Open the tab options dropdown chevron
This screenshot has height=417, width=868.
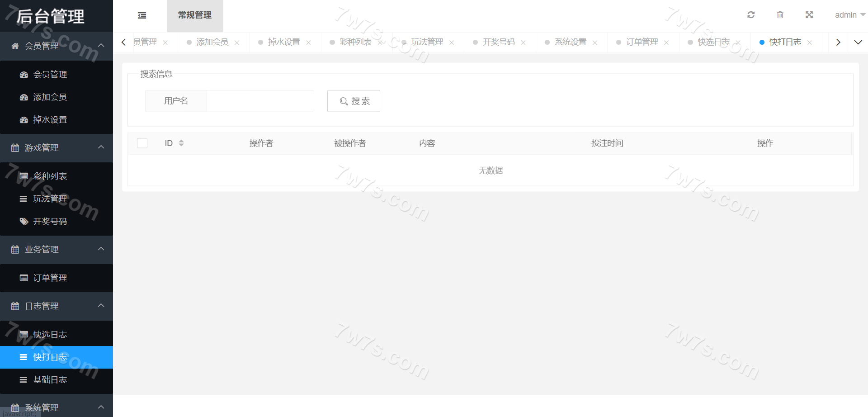click(x=858, y=42)
